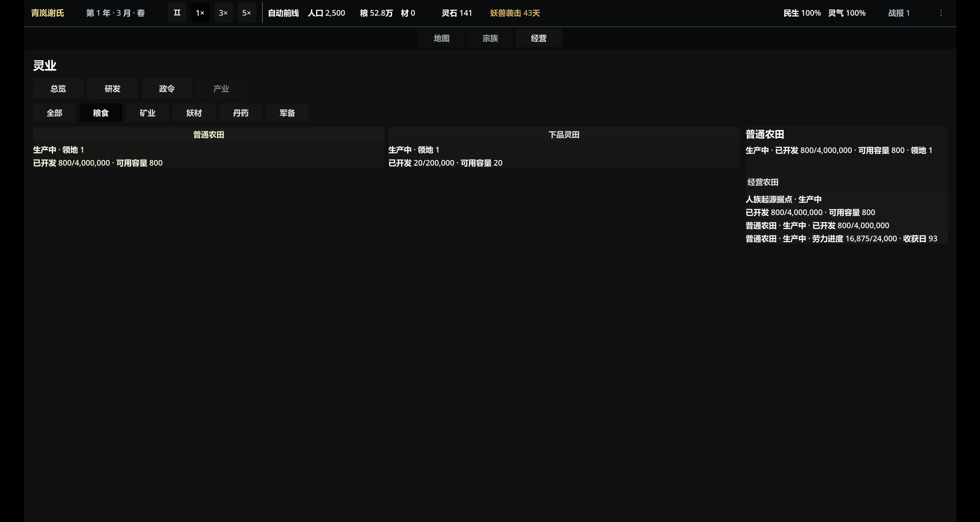Select the 产业 section
The width and height of the screenshot is (980, 522).
[x=221, y=89]
